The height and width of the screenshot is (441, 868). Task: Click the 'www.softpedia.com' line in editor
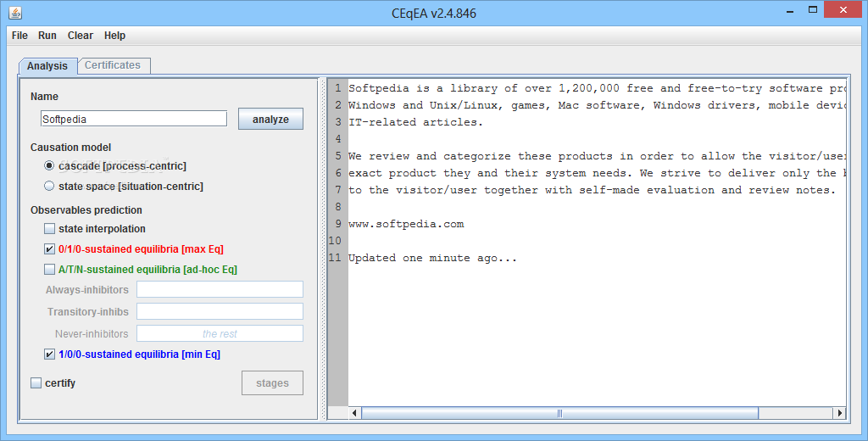tap(406, 225)
